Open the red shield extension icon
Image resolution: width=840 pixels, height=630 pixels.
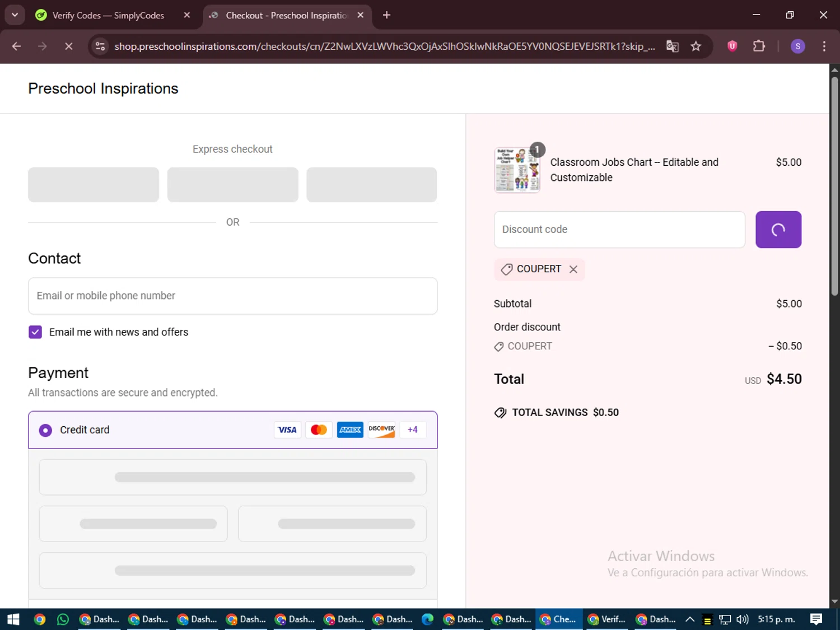point(732,46)
